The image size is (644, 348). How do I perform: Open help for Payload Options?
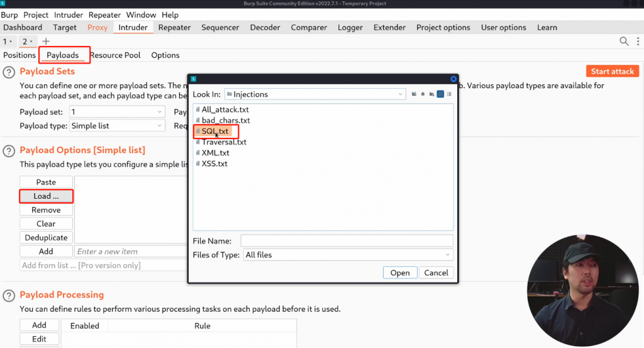click(9, 151)
